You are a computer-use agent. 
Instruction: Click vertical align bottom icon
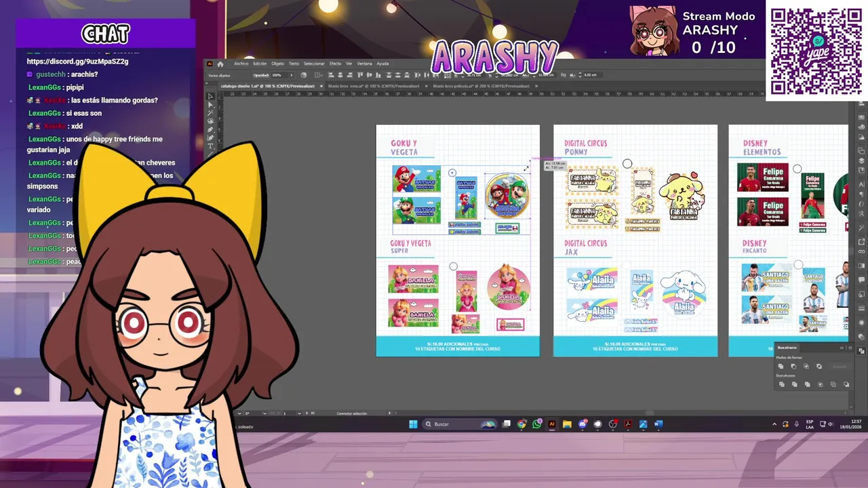click(x=377, y=75)
